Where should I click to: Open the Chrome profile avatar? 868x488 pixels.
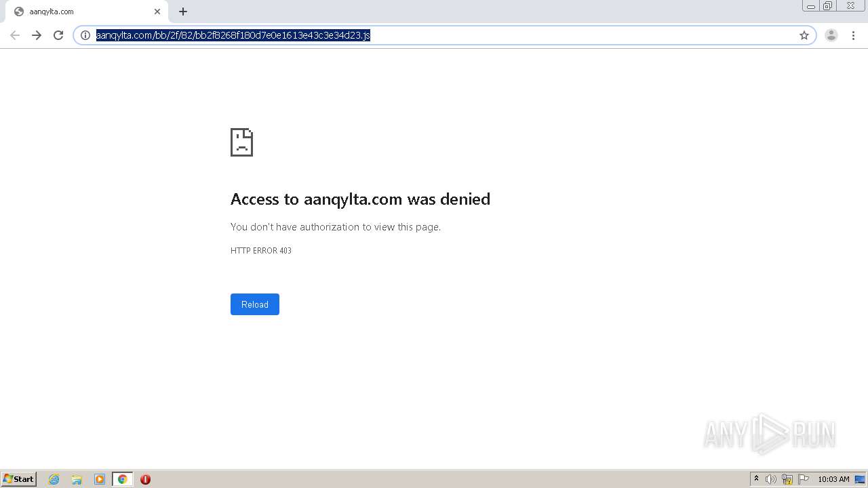point(831,35)
